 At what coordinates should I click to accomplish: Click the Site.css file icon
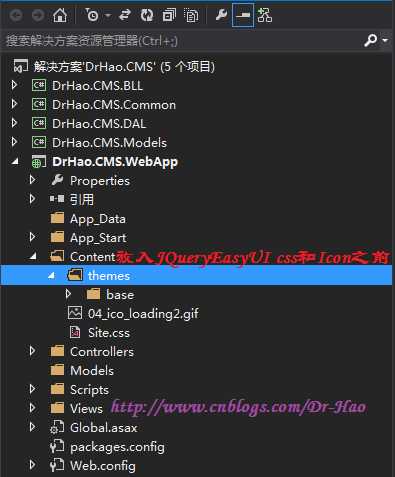coord(75,332)
